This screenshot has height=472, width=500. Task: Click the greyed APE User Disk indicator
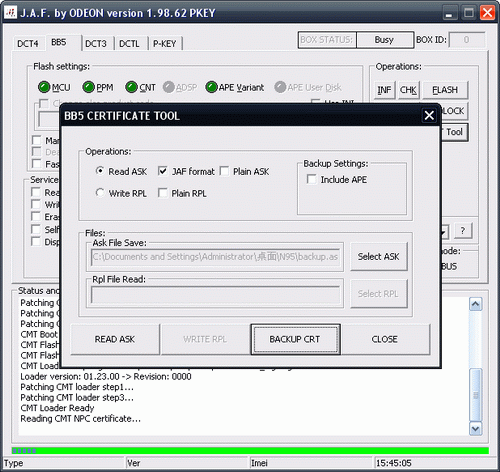coord(280,87)
